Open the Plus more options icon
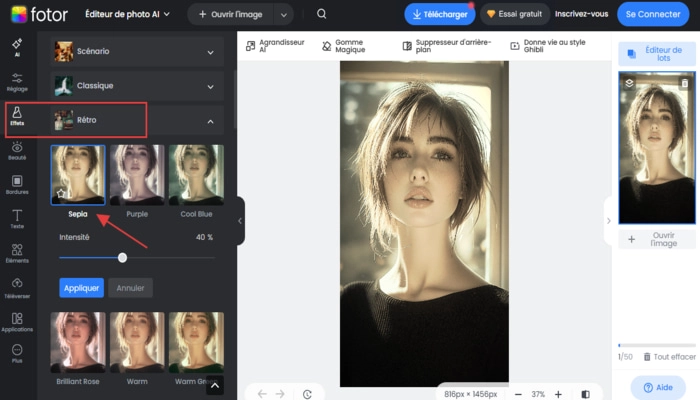The width and height of the screenshot is (700, 400). [x=17, y=353]
